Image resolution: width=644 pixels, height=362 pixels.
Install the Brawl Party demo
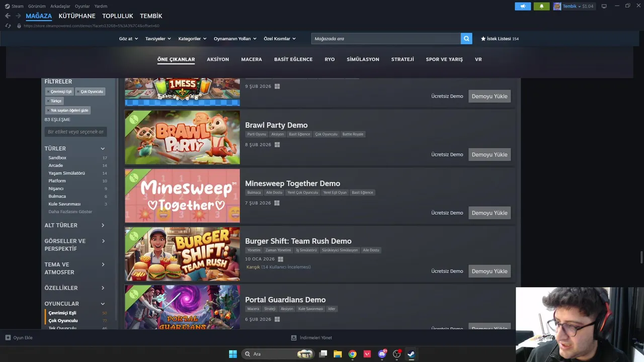pyautogui.click(x=490, y=154)
